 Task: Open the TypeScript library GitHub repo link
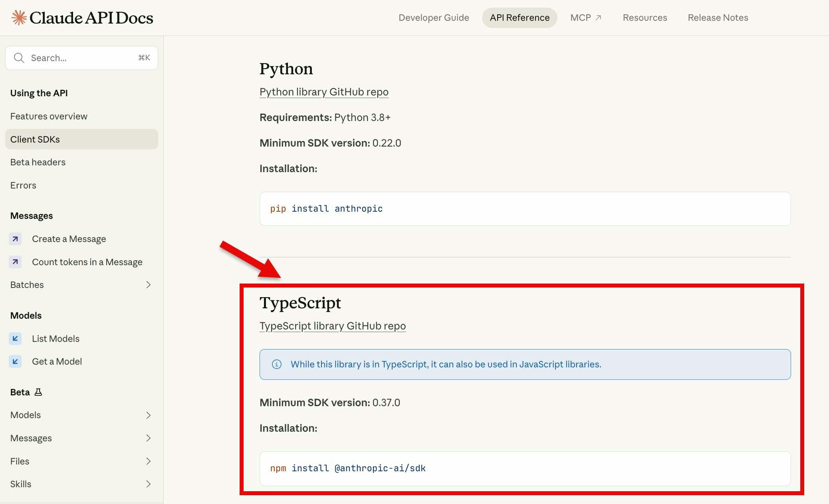(x=332, y=326)
